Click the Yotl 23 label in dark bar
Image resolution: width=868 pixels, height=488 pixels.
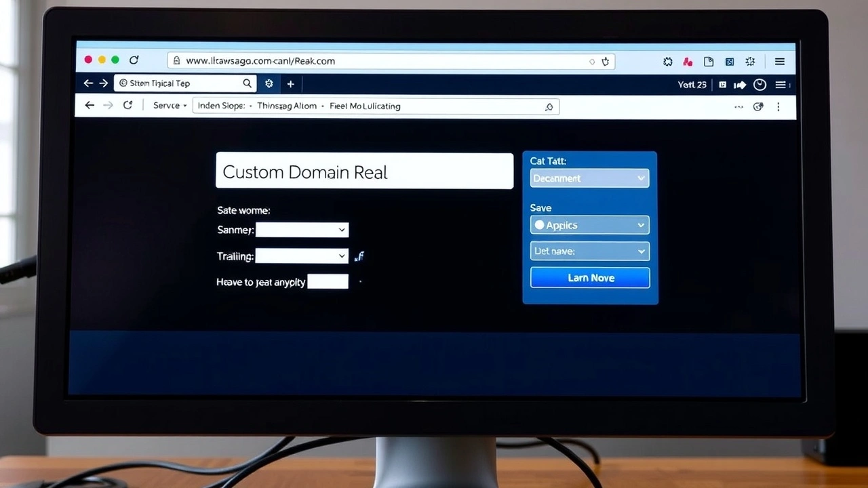(692, 85)
